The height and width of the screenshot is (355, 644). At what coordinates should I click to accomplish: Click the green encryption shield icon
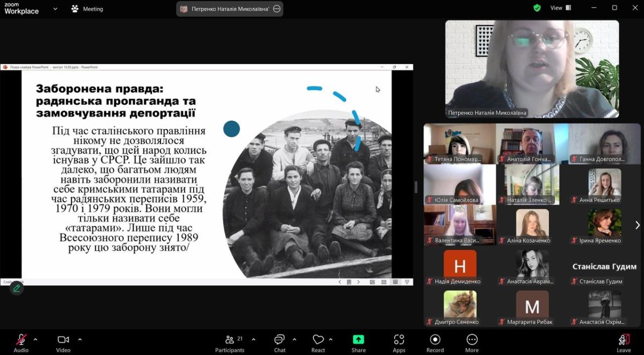coord(537,8)
